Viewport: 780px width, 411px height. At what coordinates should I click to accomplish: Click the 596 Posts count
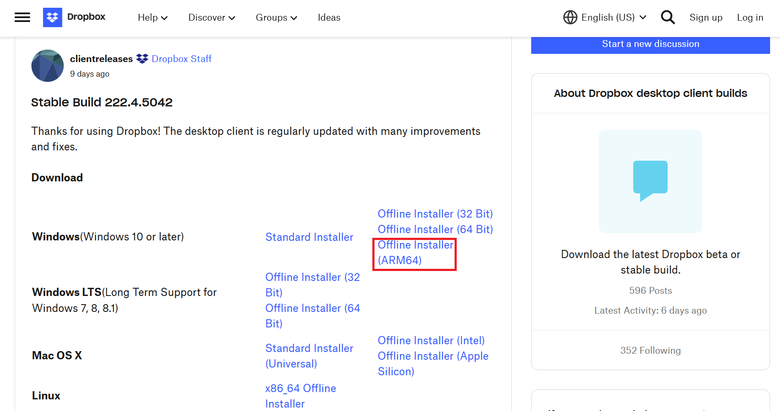click(x=650, y=291)
